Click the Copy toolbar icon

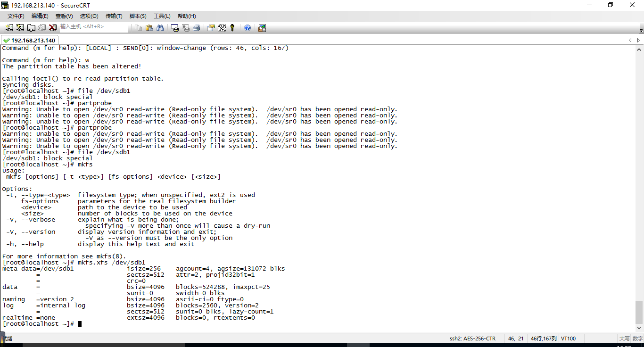tap(138, 28)
